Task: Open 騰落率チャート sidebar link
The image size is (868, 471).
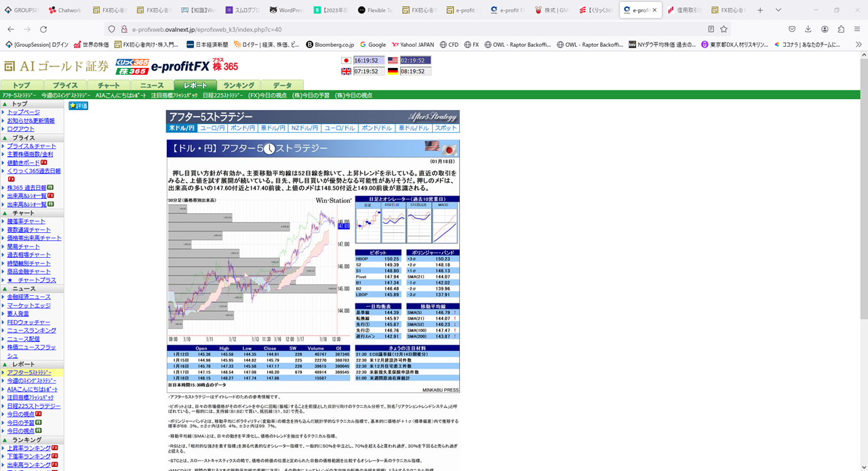Action: [26, 221]
